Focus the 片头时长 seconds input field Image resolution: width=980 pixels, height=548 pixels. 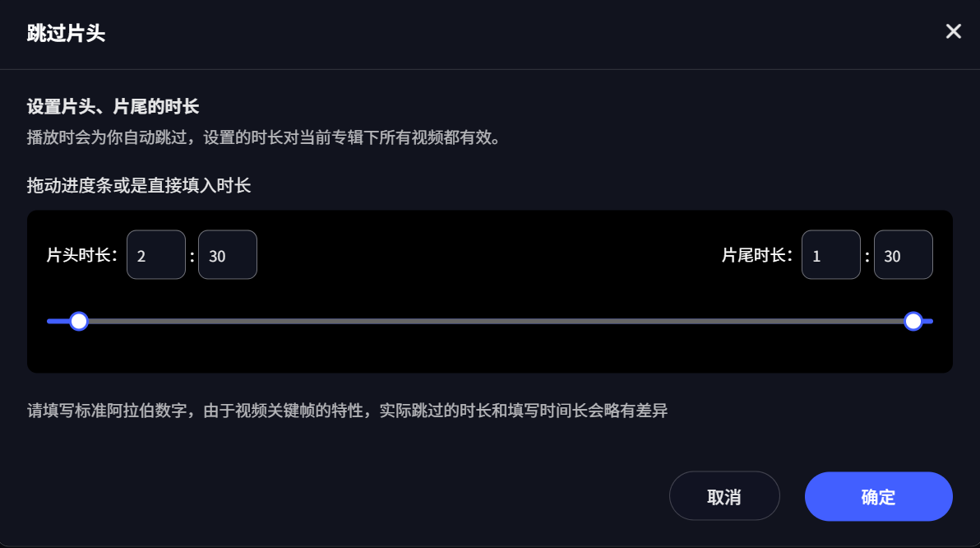click(228, 255)
